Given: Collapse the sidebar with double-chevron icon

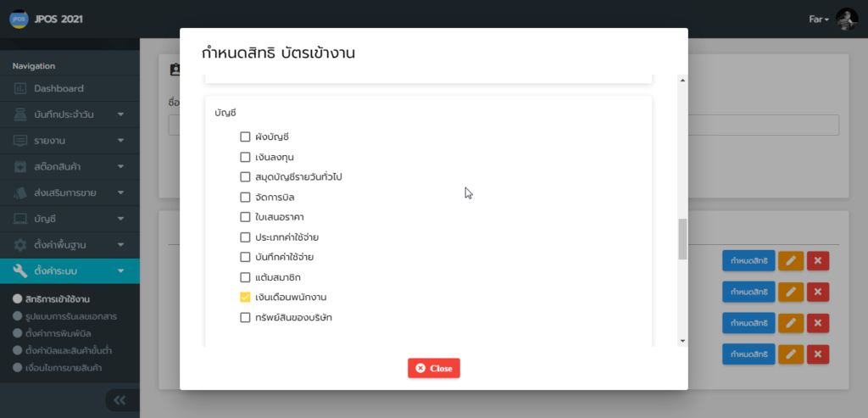Looking at the screenshot, I should click(x=120, y=400).
